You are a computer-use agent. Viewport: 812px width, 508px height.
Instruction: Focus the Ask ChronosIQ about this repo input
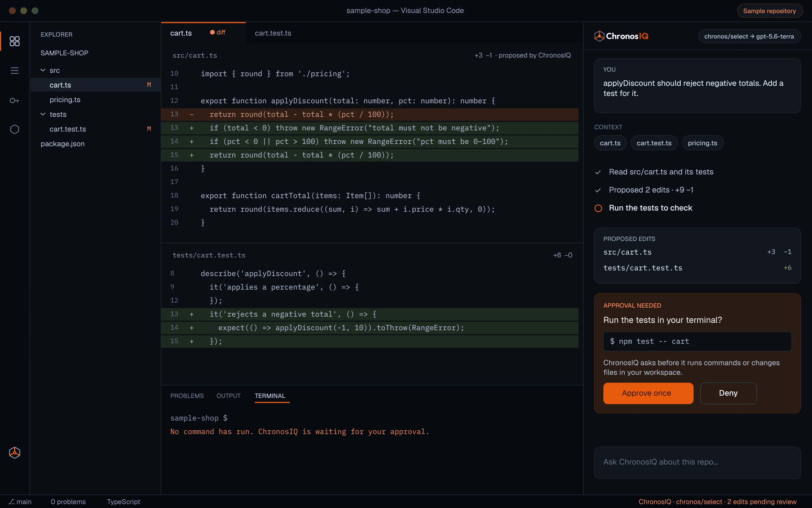pos(697,462)
